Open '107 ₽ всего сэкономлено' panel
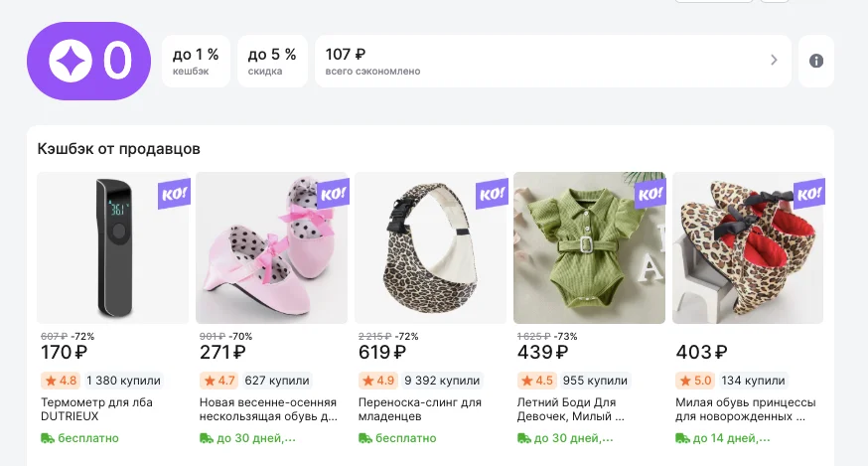 click(536, 62)
